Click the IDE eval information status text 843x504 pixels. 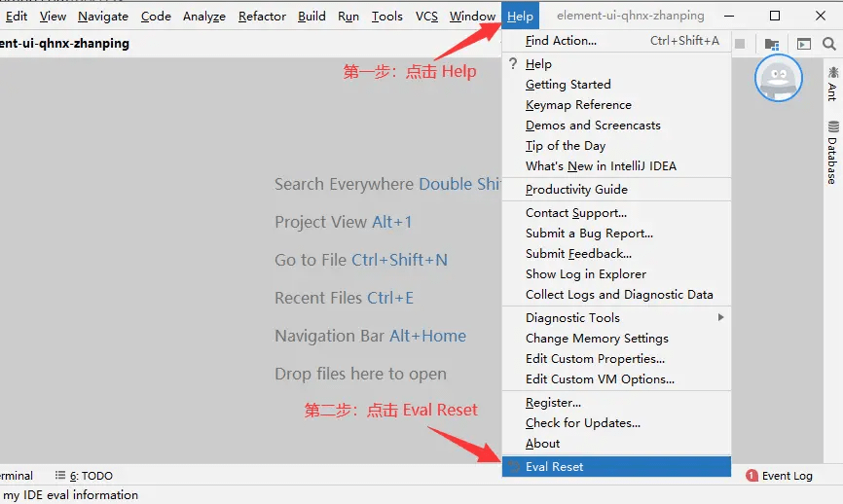(70, 495)
